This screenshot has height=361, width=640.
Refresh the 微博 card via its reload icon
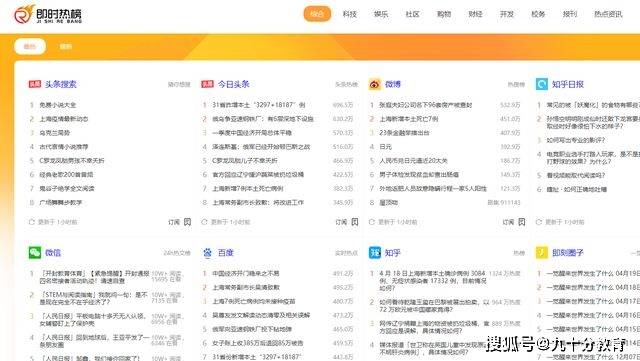[x=371, y=222]
